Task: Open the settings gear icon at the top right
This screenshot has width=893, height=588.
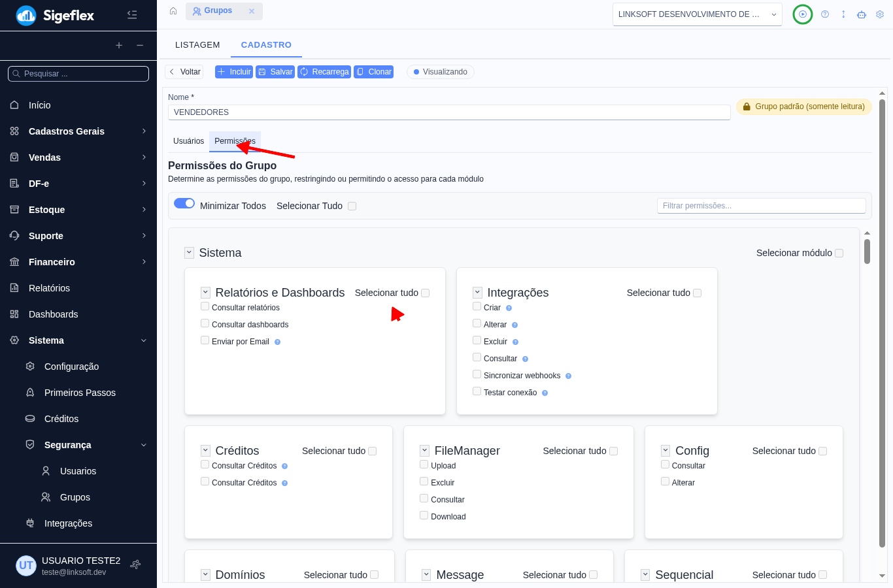Action: (880, 14)
